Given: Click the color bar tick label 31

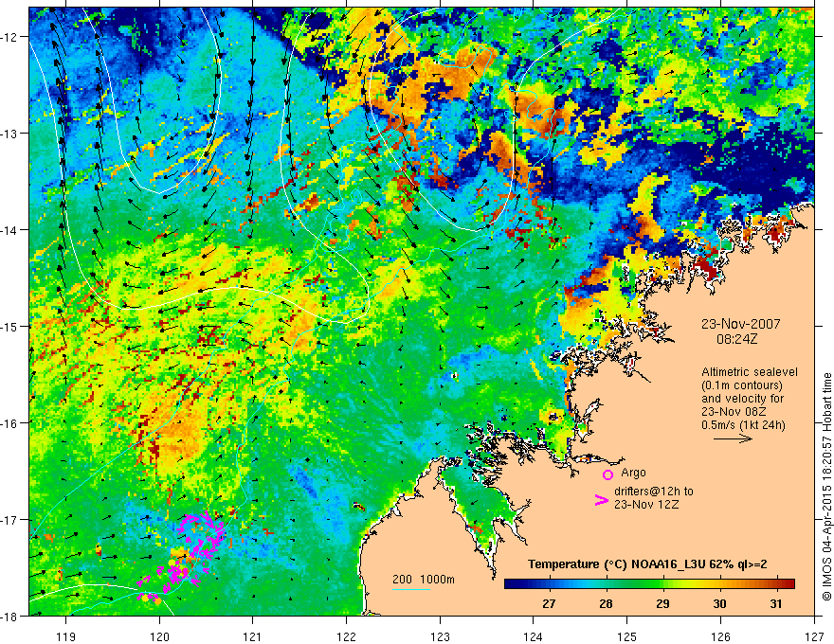Looking at the screenshot, I should [x=776, y=603].
